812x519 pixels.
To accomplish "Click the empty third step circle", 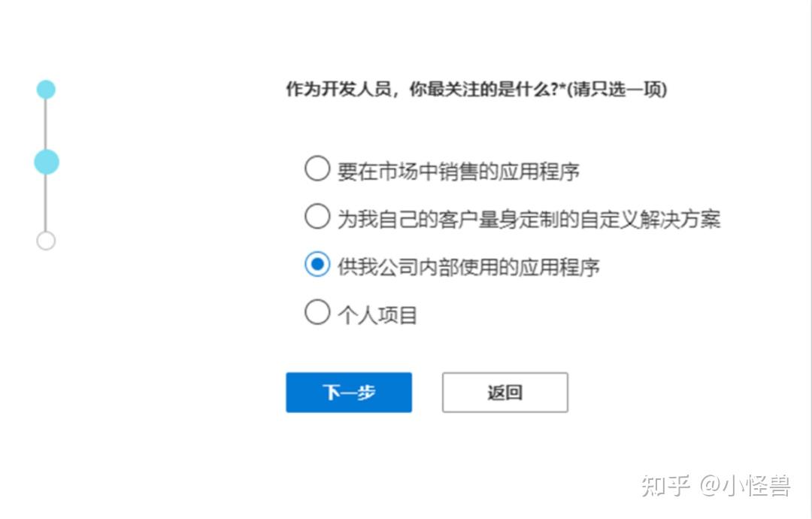I will coord(46,241).
